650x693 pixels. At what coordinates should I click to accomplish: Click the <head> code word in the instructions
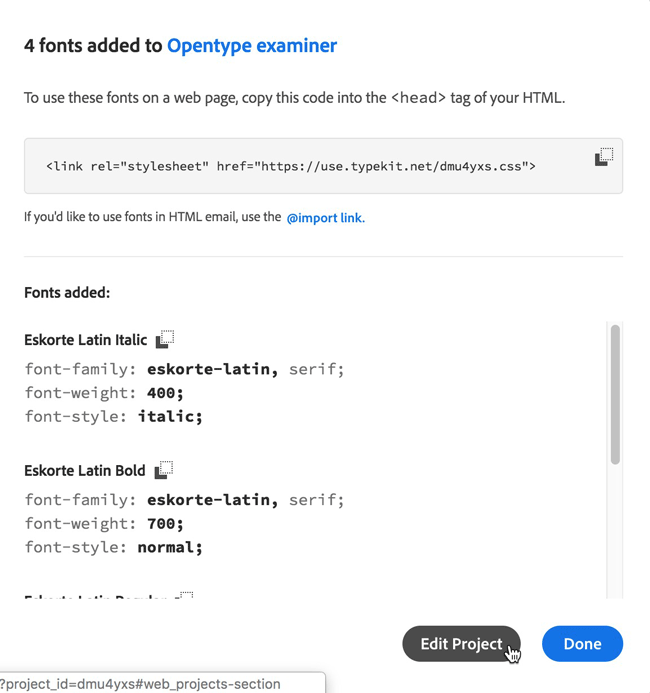(418, 97)
